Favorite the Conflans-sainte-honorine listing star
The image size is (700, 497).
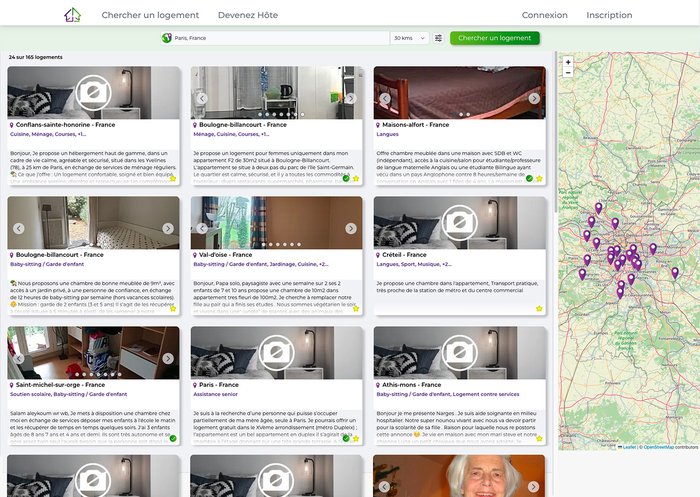173,179
